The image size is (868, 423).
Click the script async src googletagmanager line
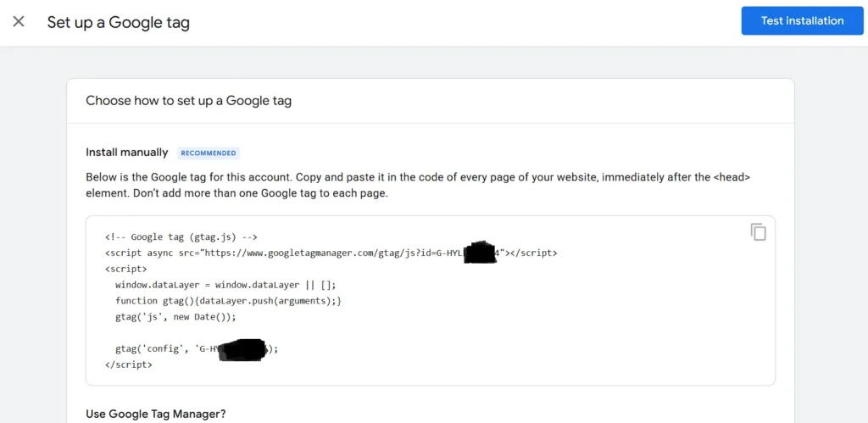point(331,253)
